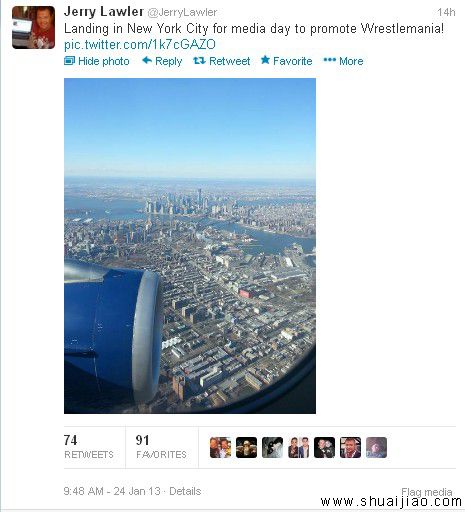Open the last purple-toned retweeter avatar

(376, 447)
